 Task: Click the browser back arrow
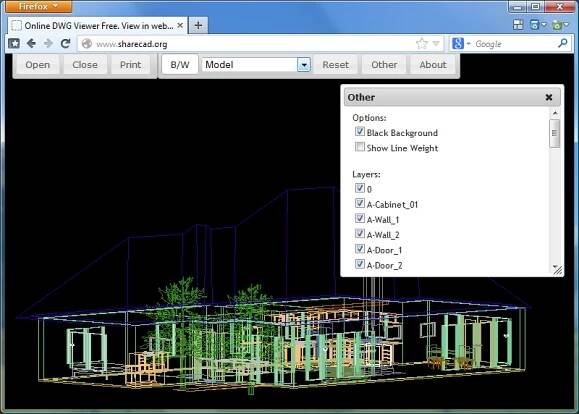tap(31, 44)
